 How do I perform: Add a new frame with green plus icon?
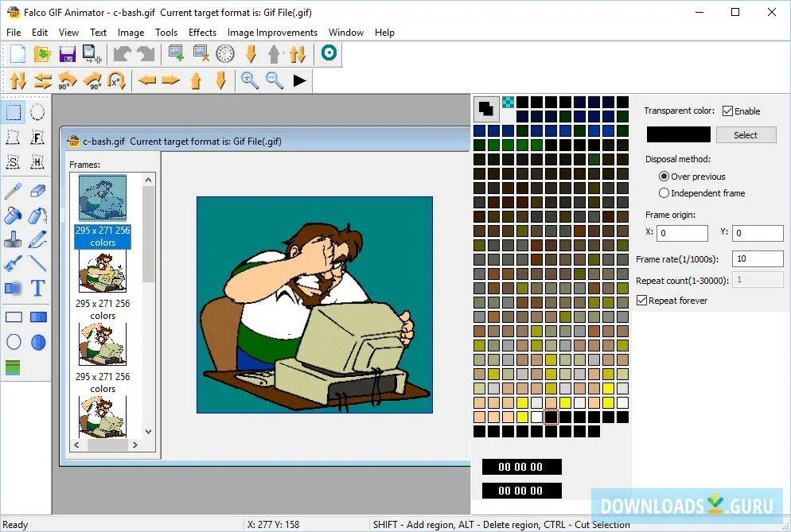[176, 53]
